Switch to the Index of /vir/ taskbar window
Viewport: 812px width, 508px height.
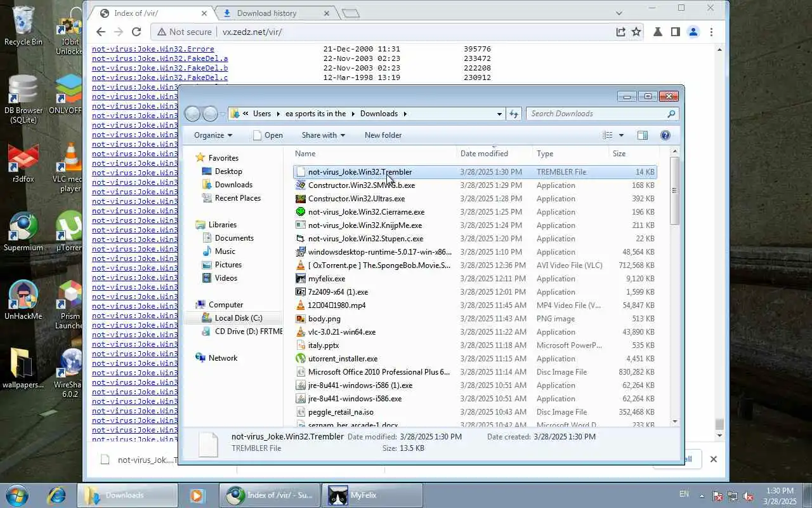[270, 495]
